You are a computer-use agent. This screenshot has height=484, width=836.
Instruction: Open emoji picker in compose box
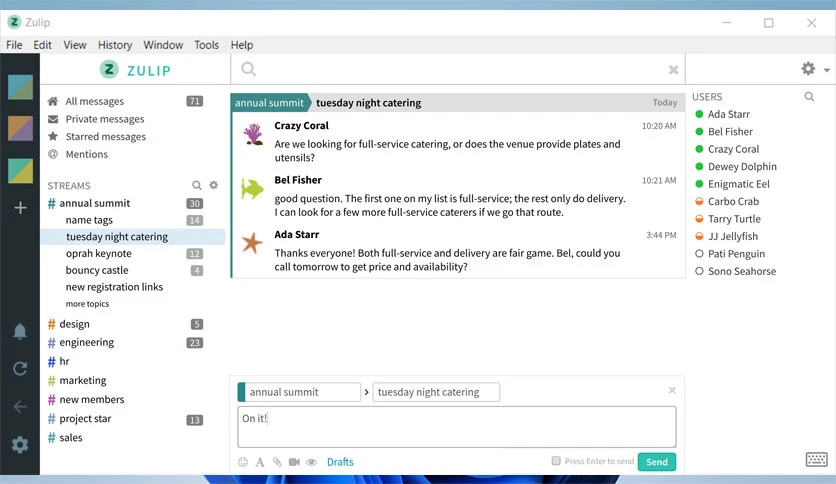tap(243, 462)
